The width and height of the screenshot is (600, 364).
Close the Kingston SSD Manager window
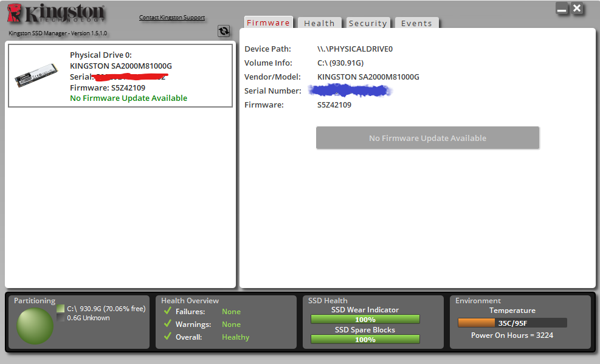click(x=577, y=9)
